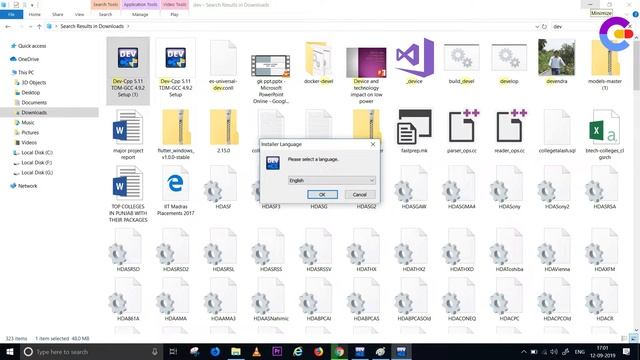640x360 pixels.
Task: Refresh the search results
Action: coord(544,27)
